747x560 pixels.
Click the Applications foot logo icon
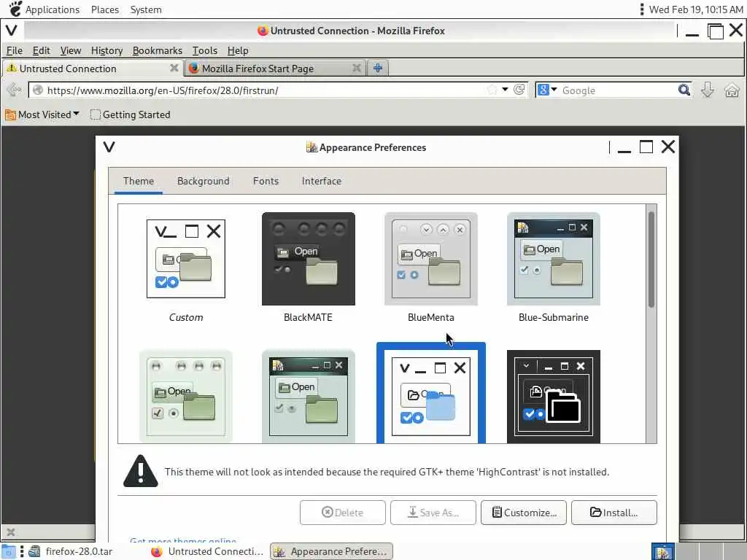pyautogui.click(x=15, y=9)
